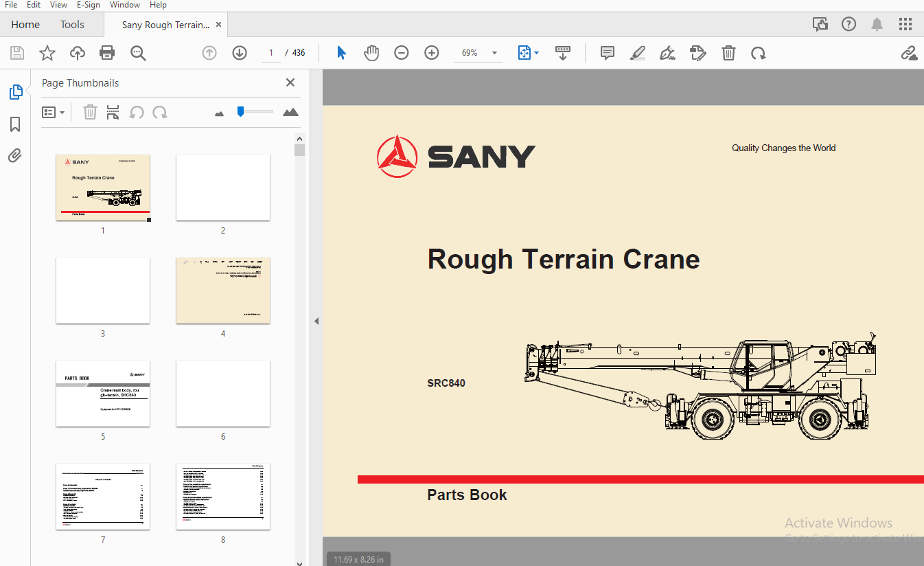Click the insert page break thumbnail icon
924x566 pixels.
coord(113,112)
